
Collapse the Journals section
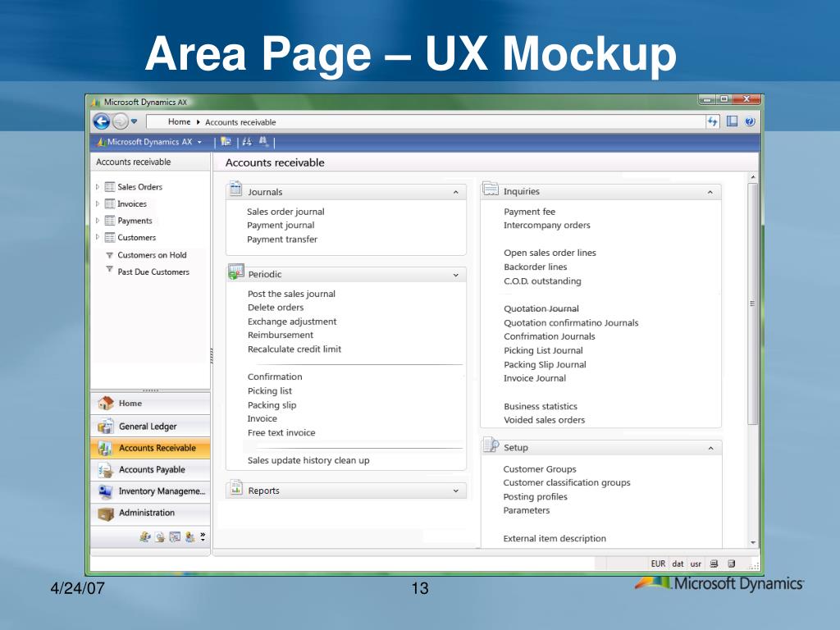click(456, 192)
